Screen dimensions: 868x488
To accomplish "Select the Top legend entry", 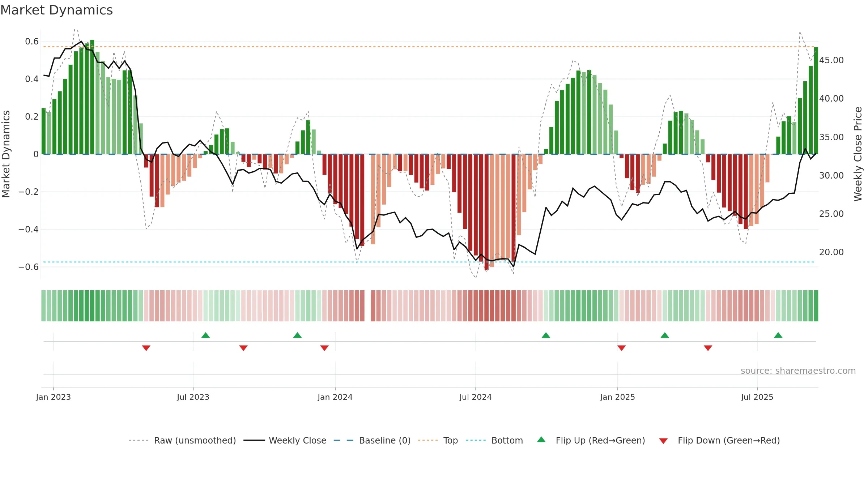I will [x=438, y=440].
